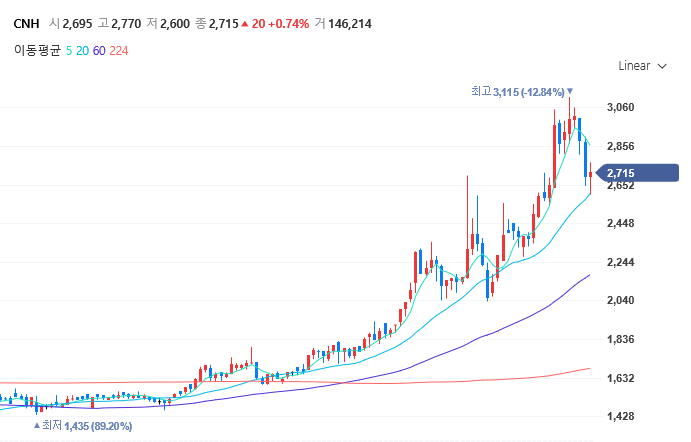Select the CNH ticker name
The width and height of the screenshot is (691, 442).
[25, 23]
